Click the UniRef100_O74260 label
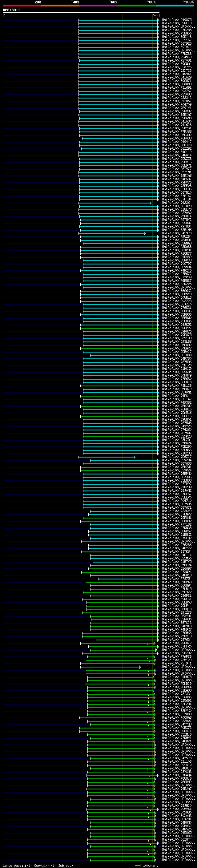 pos(177,430)
